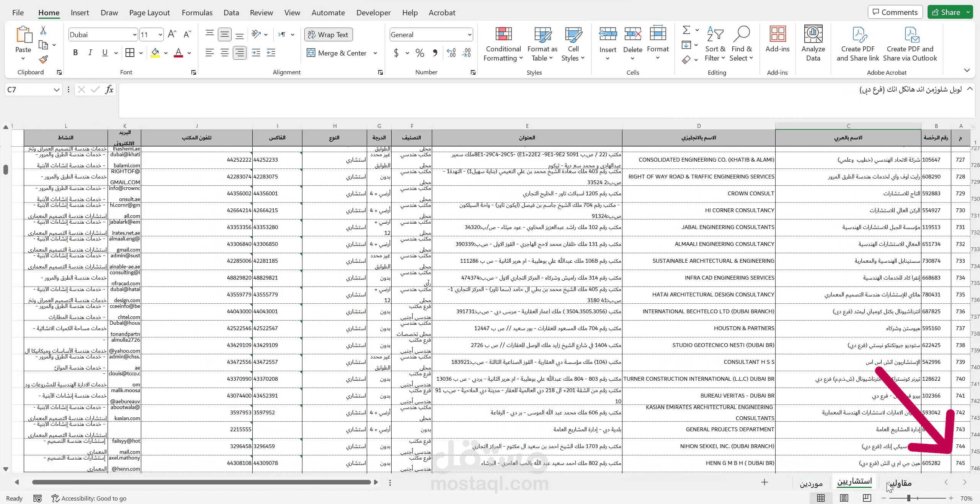Viewport: 980px width, 504px height.
Task: Click the Borders grid icon
Action: coord(130,53)
